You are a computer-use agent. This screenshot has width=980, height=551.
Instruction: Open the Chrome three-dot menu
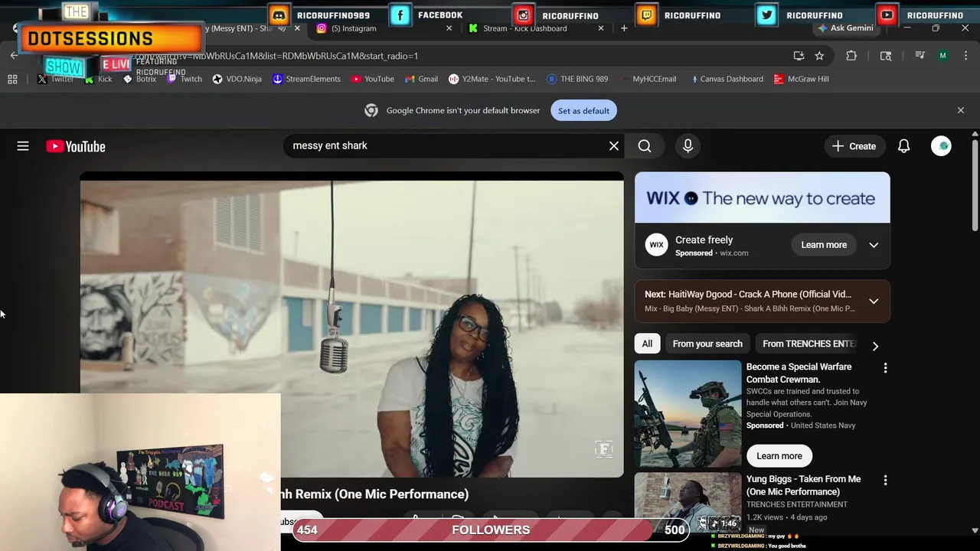pyautogui.click(x=966, y=56)
